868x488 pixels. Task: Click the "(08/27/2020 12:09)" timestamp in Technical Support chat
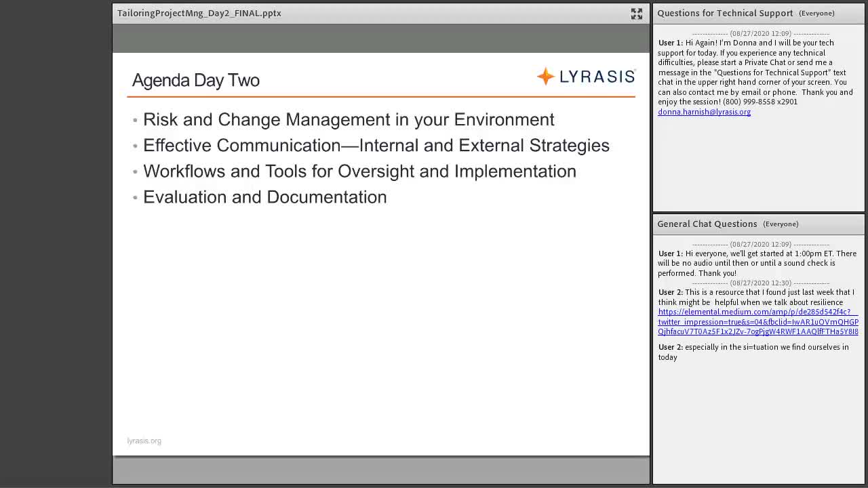click(760, 33)
